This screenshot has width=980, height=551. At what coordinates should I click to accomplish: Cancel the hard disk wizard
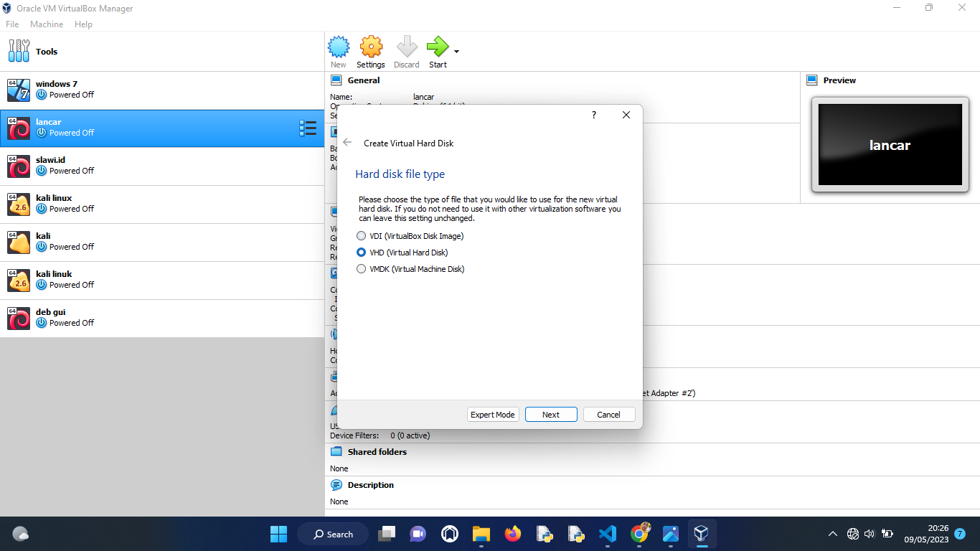click(609, 415)
